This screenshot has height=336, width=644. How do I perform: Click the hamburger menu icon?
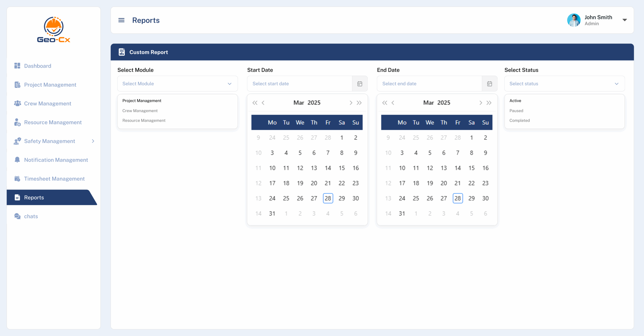(121, 20)
